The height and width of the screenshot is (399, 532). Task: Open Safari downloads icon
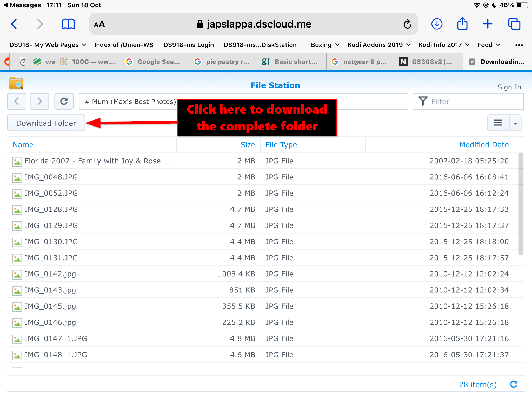[x=437, y=24]
